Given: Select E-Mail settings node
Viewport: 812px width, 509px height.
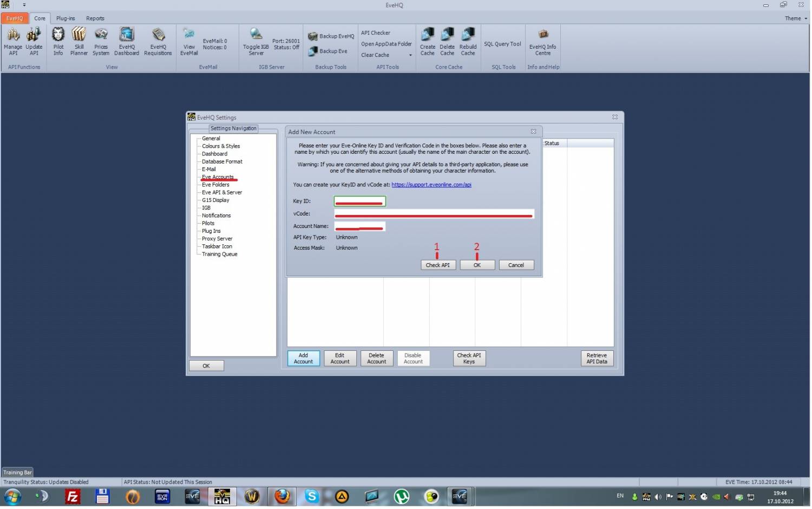Looking at the screenshot, I should 209,169.
